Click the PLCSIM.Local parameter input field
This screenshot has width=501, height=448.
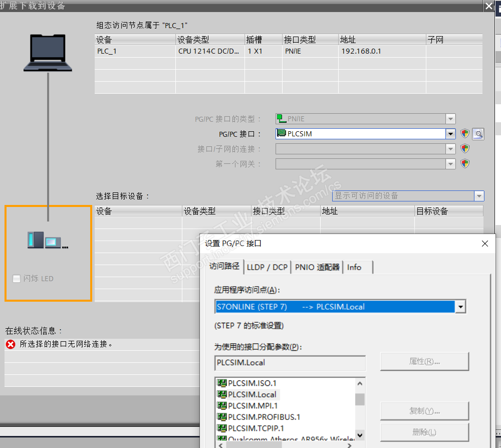(x=290, y=363)
